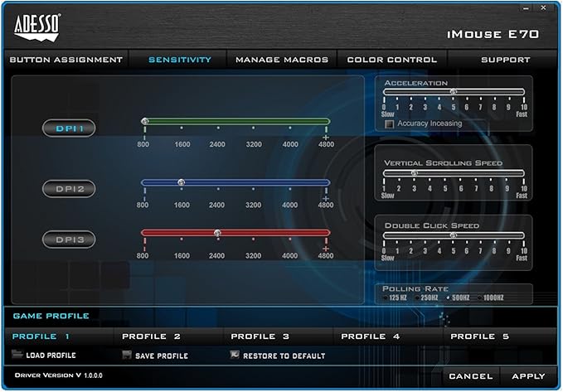
Task: Click the Adesso logo
Action: 37,27
